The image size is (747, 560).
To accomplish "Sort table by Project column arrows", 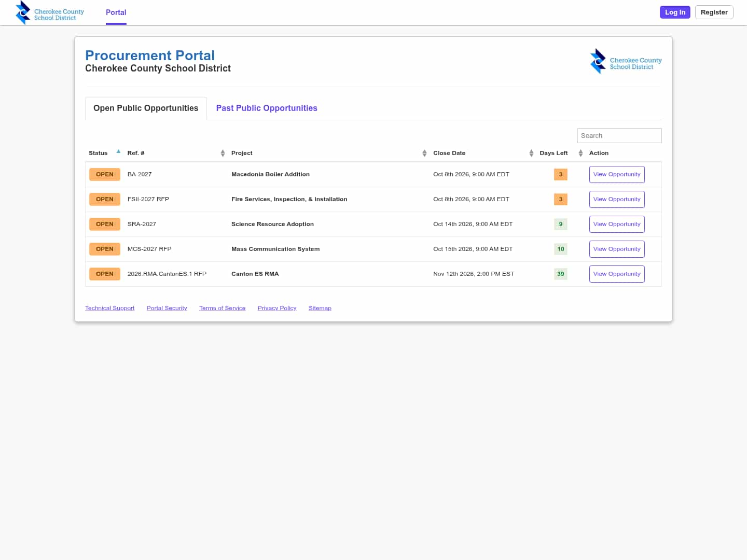I will coord(424,153).
